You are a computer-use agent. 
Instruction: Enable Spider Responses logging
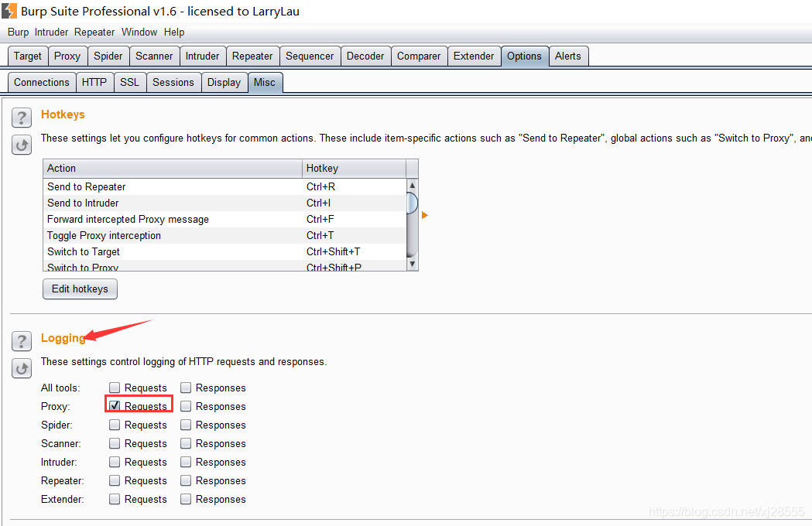(x=186, y=425)
